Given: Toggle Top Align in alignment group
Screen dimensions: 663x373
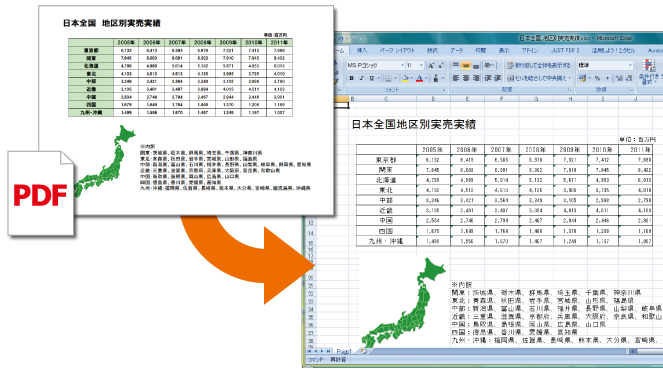Looking at the screenshot, I should [x=455, y=66].
